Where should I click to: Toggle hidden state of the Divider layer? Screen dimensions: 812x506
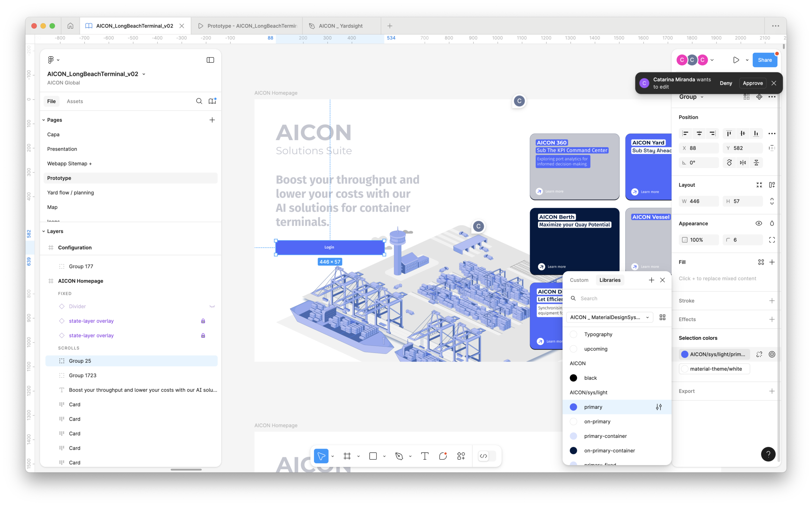(212, 306)
